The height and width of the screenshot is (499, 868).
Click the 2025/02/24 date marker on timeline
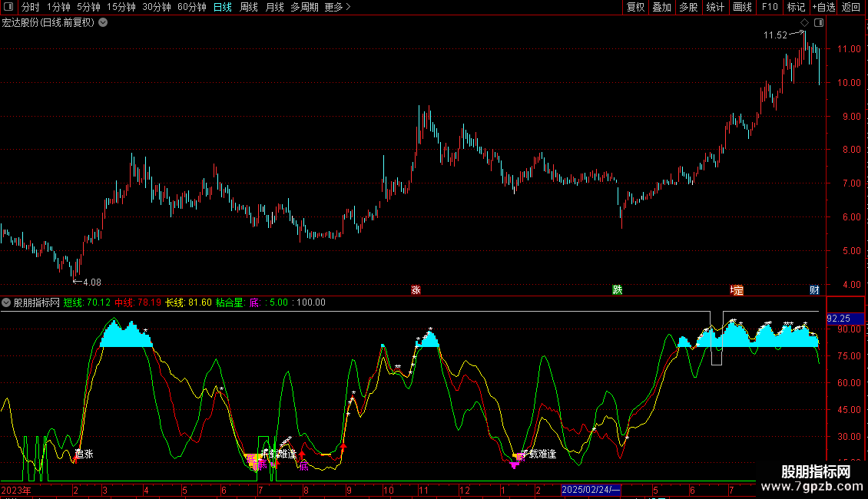tap(591, 489)
